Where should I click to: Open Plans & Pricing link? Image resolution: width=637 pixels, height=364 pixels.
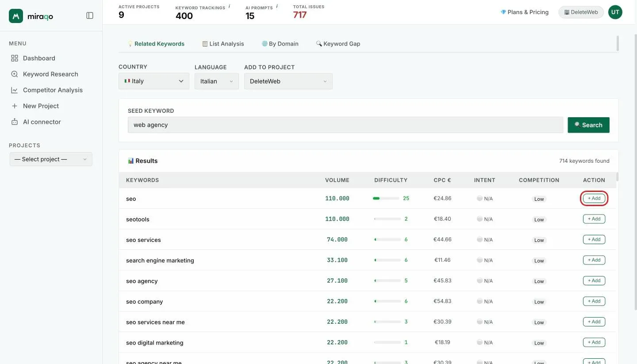tap(524, 12)
